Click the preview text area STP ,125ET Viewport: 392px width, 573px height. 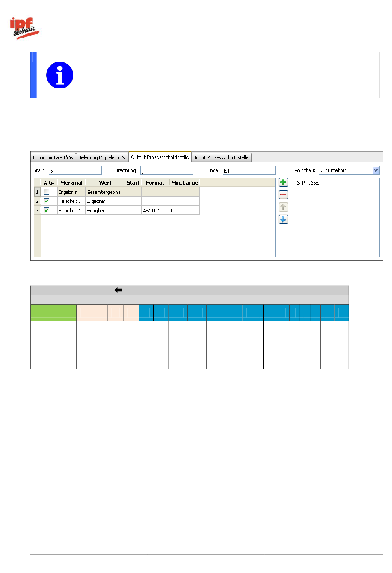click(337, 217)
